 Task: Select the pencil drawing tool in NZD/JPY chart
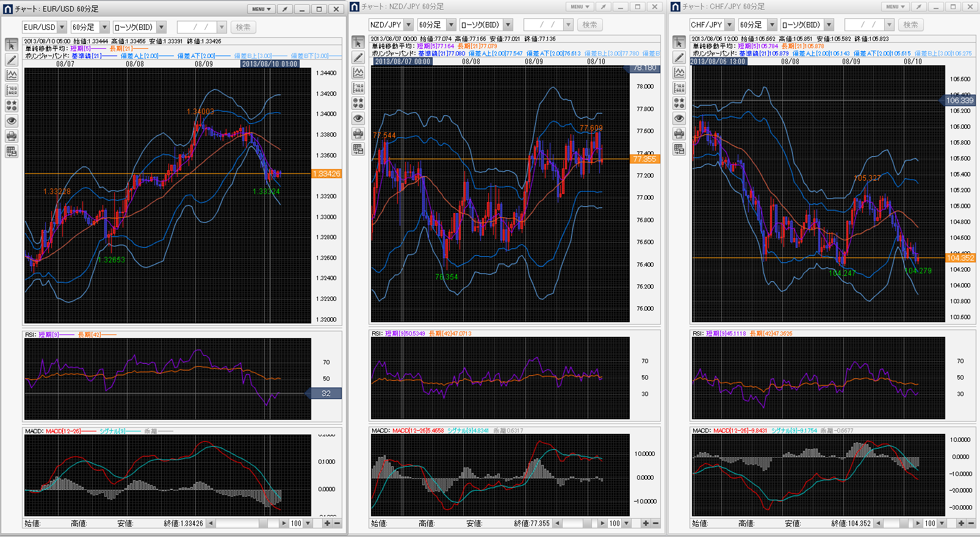358,57
